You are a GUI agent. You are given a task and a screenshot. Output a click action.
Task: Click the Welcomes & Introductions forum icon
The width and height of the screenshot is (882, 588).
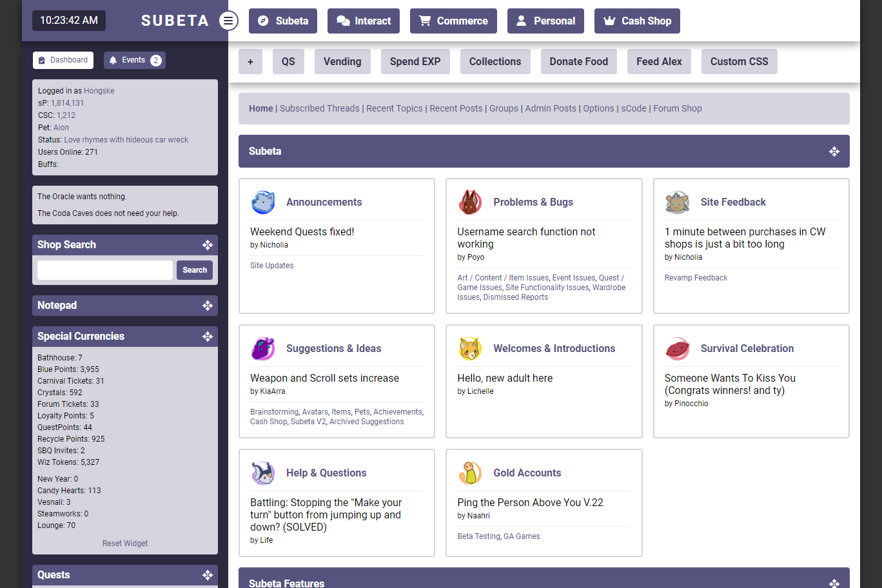pyautogui.click(x=470, y=349)
